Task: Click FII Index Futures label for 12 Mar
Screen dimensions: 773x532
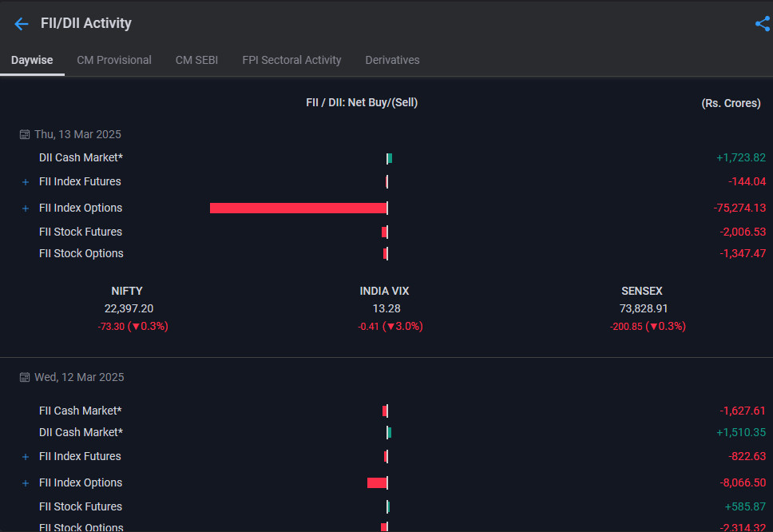Action: coord(80,456)
